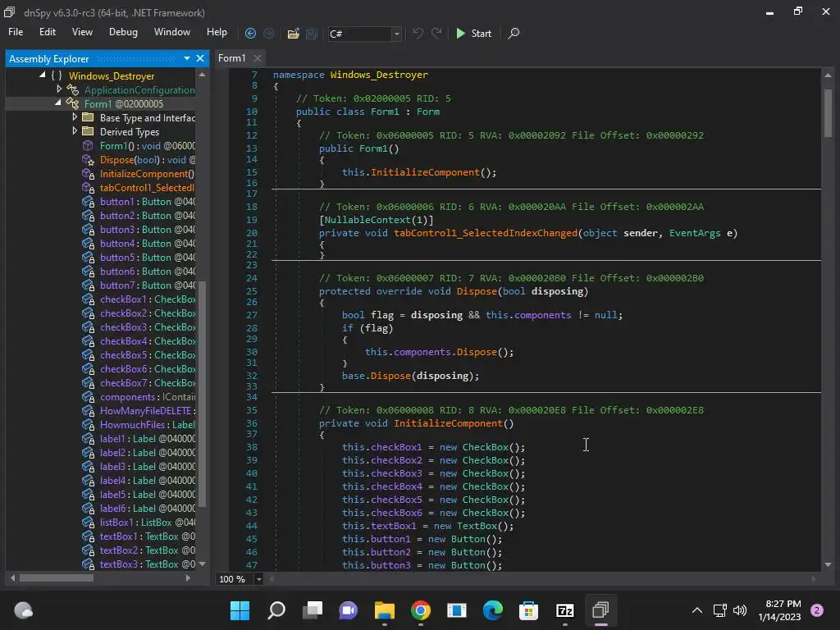This screenshot has width=840, height=630.
Task: Show hidden system tray icons
Action: (x=697, y=610)
